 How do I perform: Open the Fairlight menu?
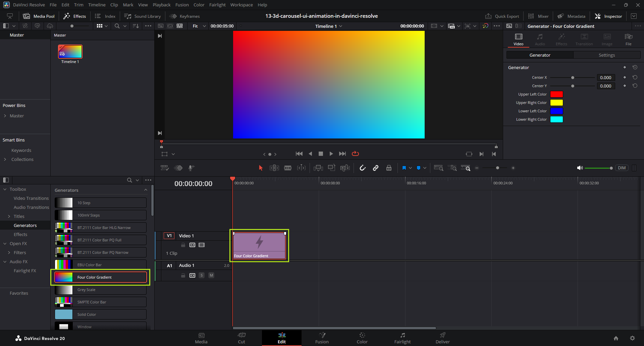(217, 5)
